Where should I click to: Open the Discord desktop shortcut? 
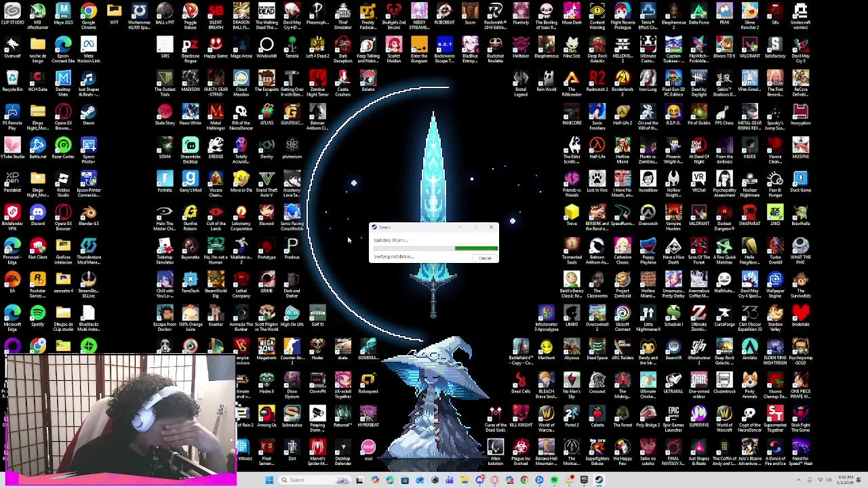tap(37, 216)
